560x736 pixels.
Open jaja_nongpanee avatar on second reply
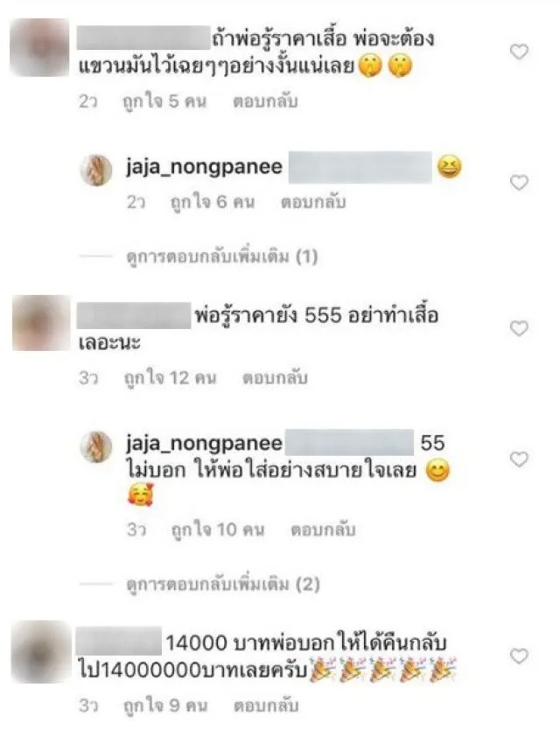96,446
